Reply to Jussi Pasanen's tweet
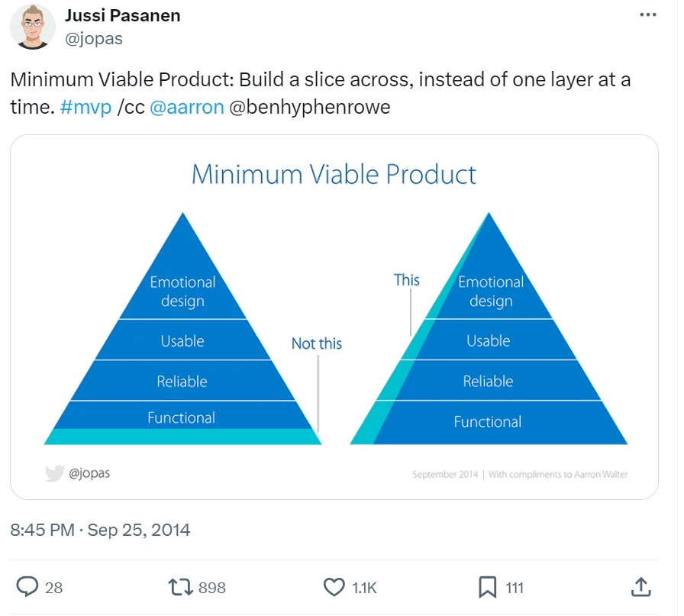The height and width of the screenshot is (616, 684). click(x=27, y=588)
